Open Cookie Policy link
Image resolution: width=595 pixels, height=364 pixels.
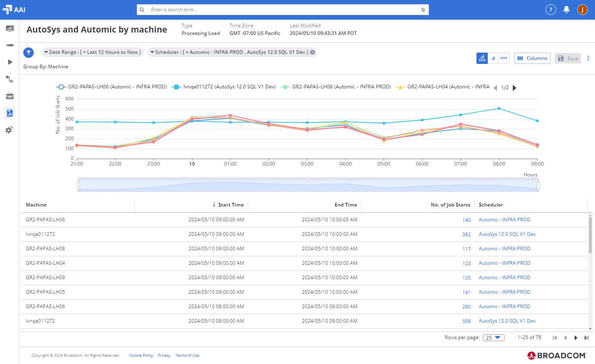(x=141, y=356)
